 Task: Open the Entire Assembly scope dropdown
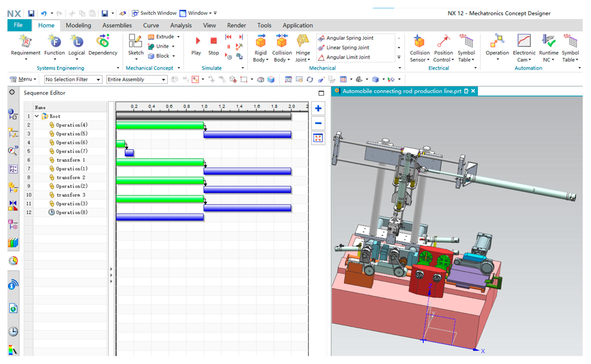click(163, 79)
